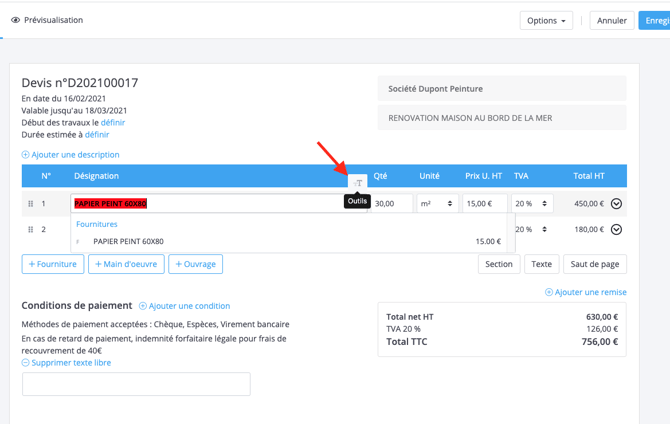This screenshot has height=424, width=670.
Task: Click the minus icon beside Supprimer texte libre
Action: [25, 363]
